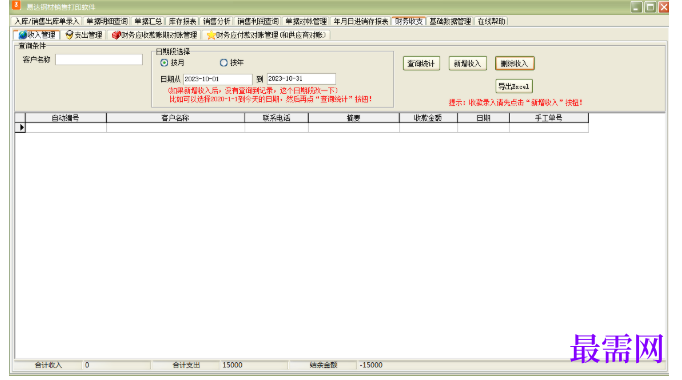This screenshot has height=380, width=682.
Task: Maximize the application window
Action: (650, 7)
